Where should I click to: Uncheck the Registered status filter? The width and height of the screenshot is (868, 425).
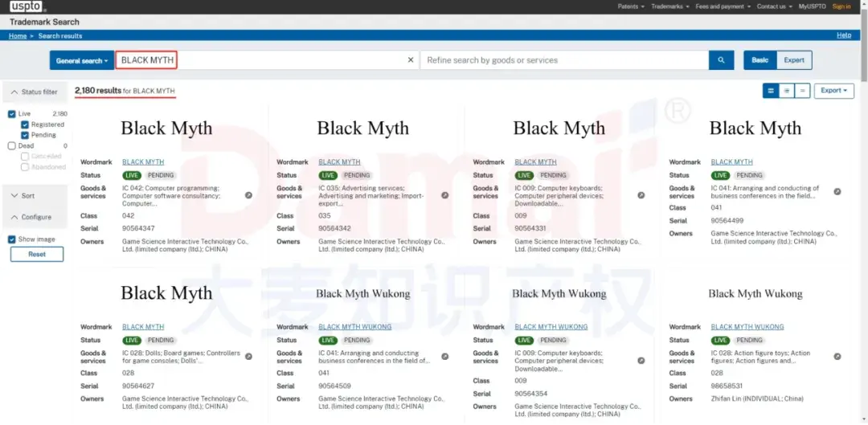pos(25,125)
